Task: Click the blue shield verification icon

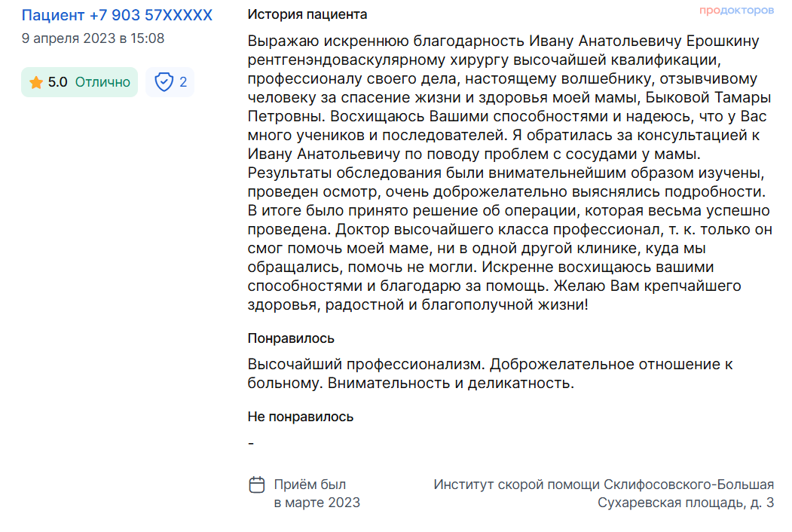Action: point(164,82)
